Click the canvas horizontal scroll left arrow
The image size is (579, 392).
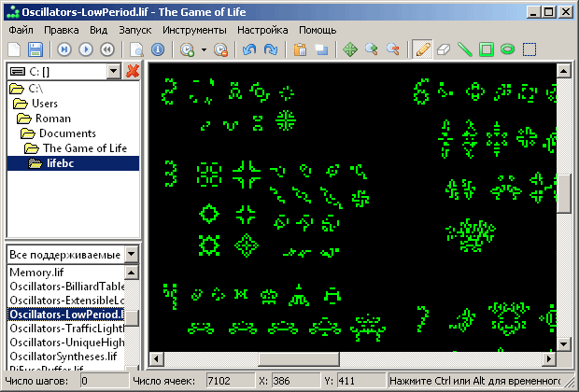(x=157, y=358)
